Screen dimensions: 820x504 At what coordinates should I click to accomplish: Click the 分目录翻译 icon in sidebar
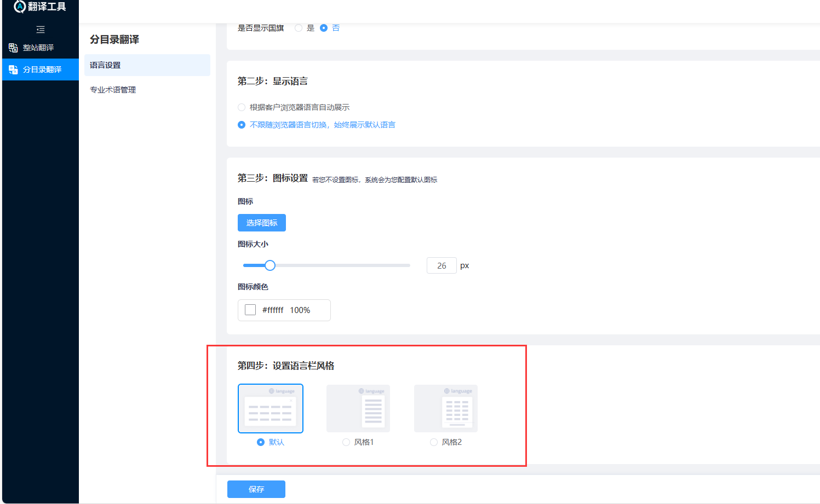(x=13, y=69)
